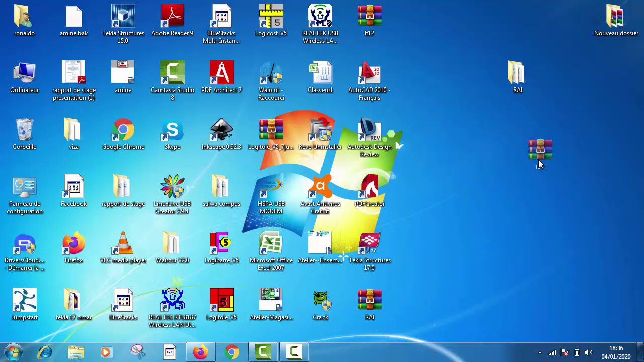Launch BlueStacks Multi-Instance shortcut
Viewport: 644px width, 362px height.
pyautogui.click(x=221, y=17)
